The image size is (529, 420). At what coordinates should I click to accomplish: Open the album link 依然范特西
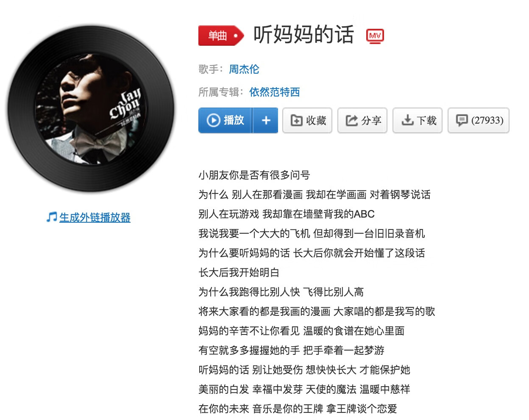[274, 92]
